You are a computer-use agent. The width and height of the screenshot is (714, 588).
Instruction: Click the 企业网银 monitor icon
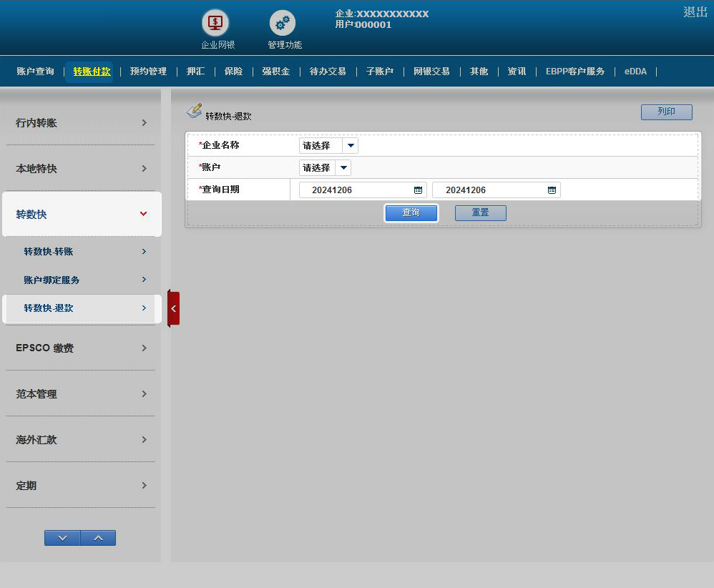click(x=215, y=23)
